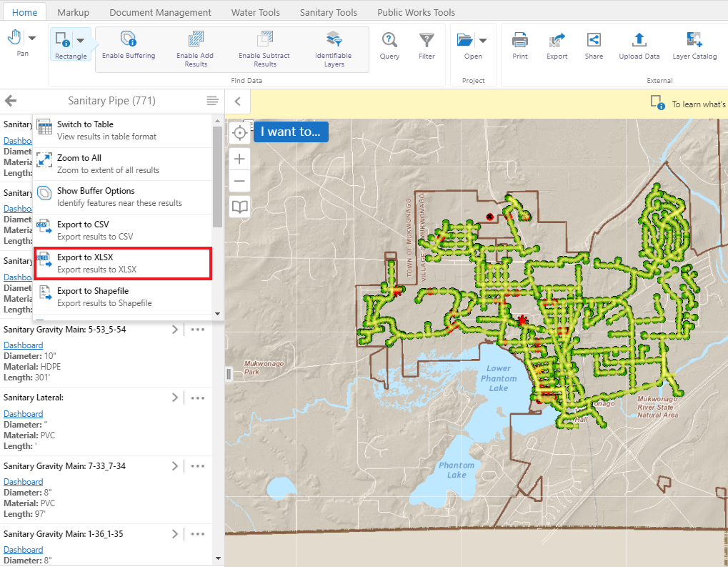The height and width of the screenshot is (567, 728).
Task: Open details arrow for Main 1-36_1-35
Action: (175, 534)
